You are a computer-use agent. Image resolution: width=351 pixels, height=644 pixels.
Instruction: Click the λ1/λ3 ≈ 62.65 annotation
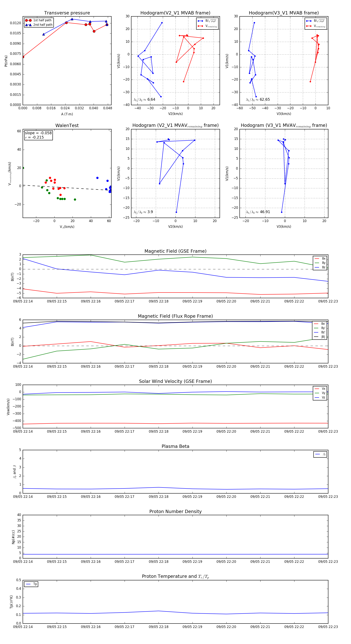pos(258,100)
